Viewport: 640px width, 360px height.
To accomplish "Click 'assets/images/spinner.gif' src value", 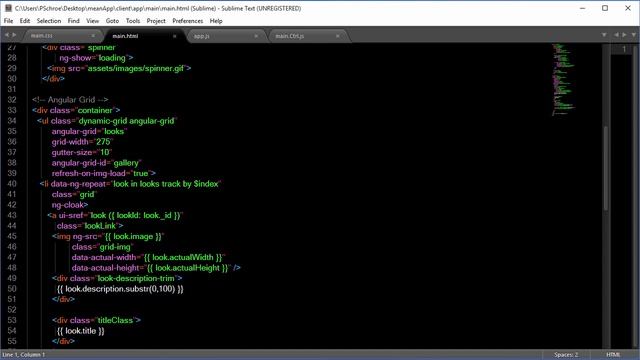I will (x=136, y=68).
